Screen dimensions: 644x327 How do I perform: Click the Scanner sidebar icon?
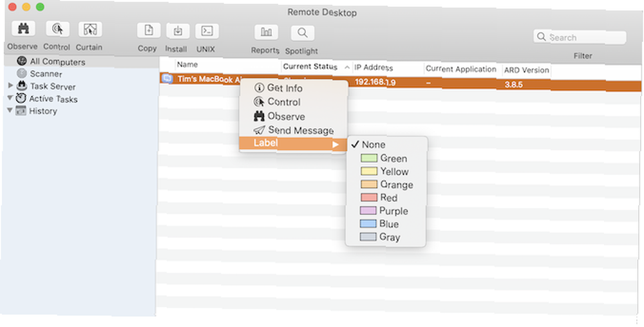[x=22, y=73]
